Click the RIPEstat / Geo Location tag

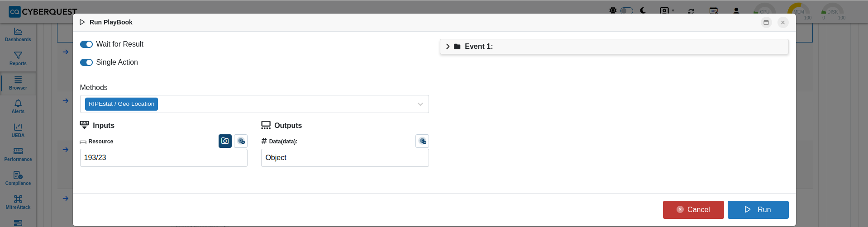121,104
